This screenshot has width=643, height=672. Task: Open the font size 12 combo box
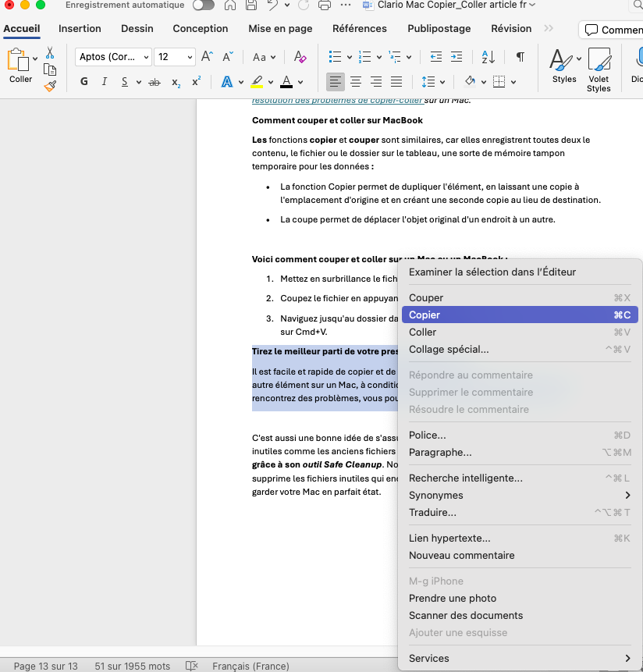point(175,57)
